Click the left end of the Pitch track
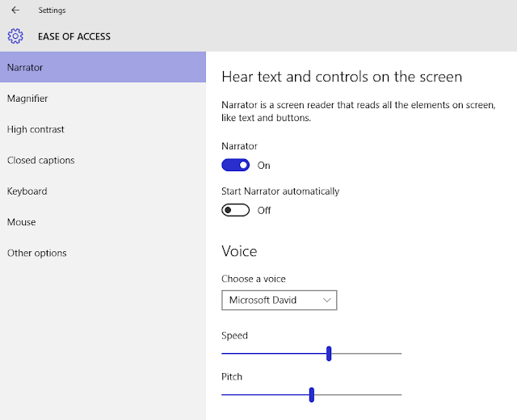The height and width of the screenshot is (420, 517). tap(224, 394)
